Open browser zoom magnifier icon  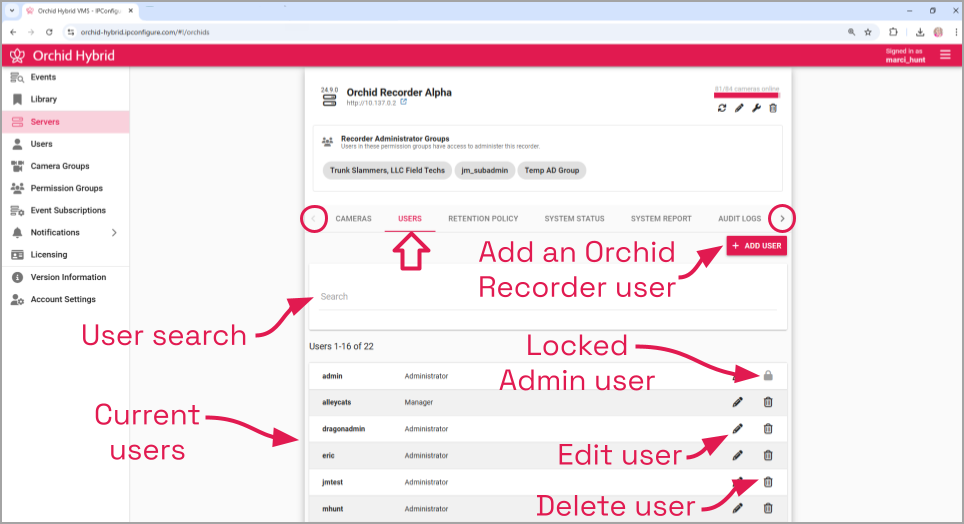851,32
